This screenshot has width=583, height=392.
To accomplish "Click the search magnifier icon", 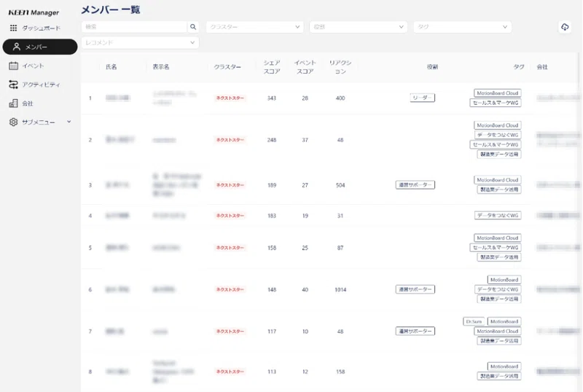I will pos(193,27).
